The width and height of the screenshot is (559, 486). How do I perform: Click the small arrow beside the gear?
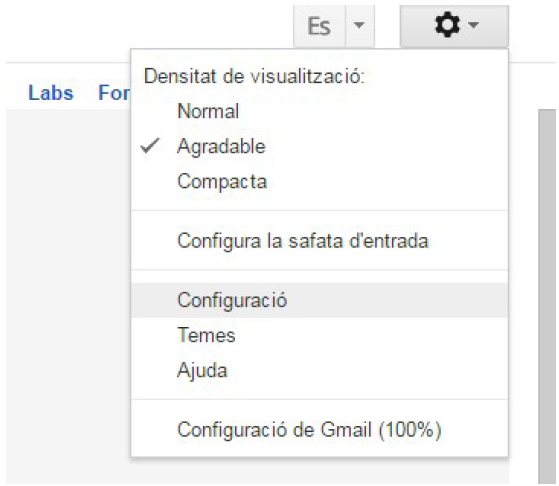point(473,25)
